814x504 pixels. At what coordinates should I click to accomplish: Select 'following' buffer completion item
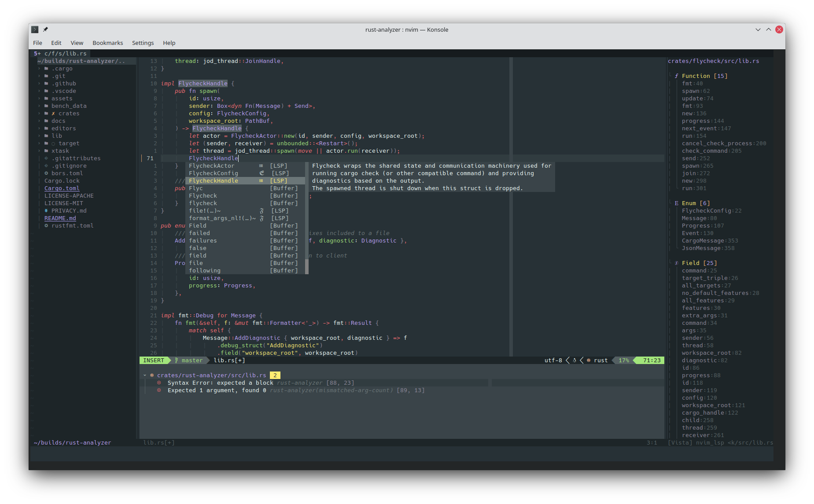[245, 271]
